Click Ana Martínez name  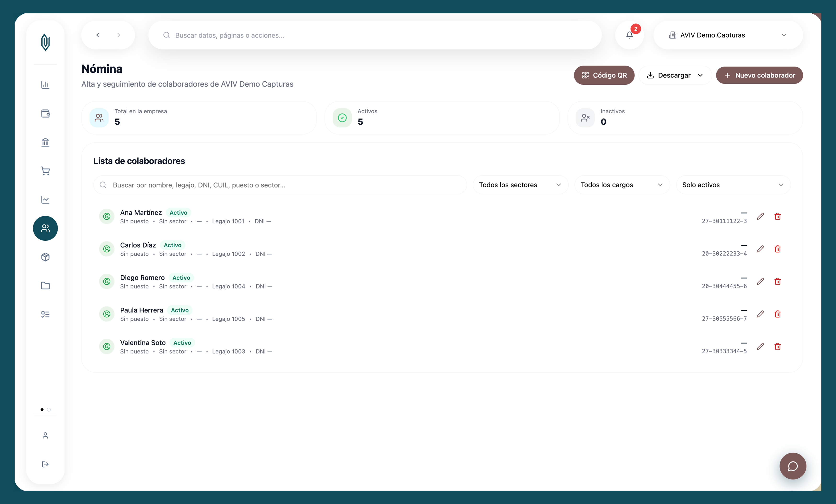pos(141,213)
